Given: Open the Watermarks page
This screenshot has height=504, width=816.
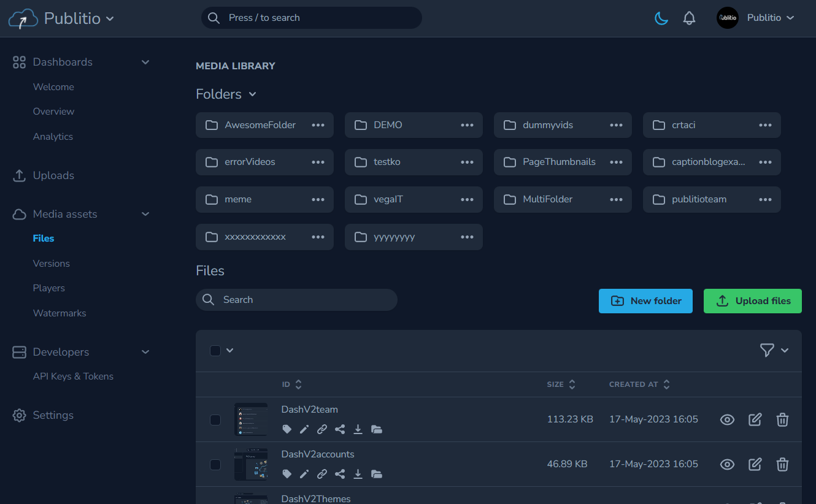Looking at the screenshot, I should coord(60,313).
